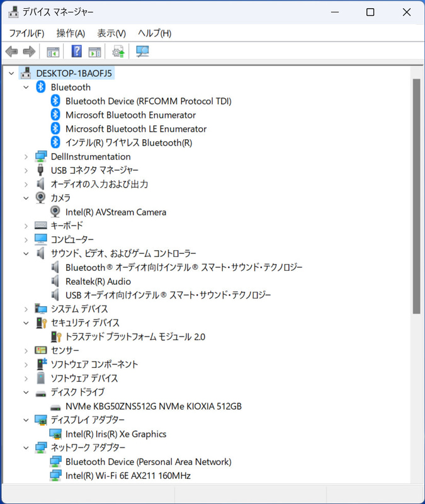Click the Back arrow toolbar icon

[x=11, y=52]
